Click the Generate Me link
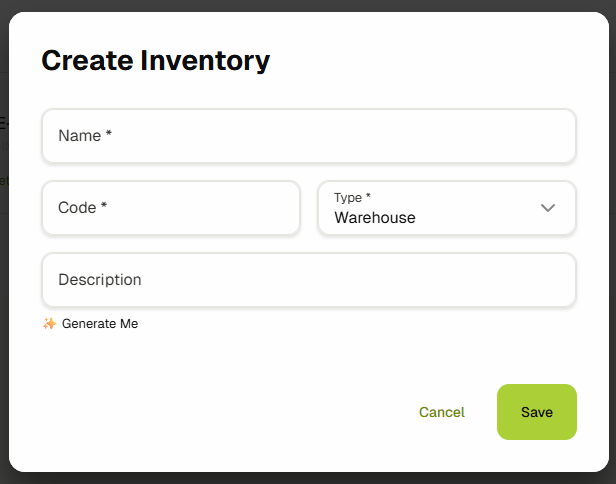This screenshot has height=484, width=616. point(100,324)
